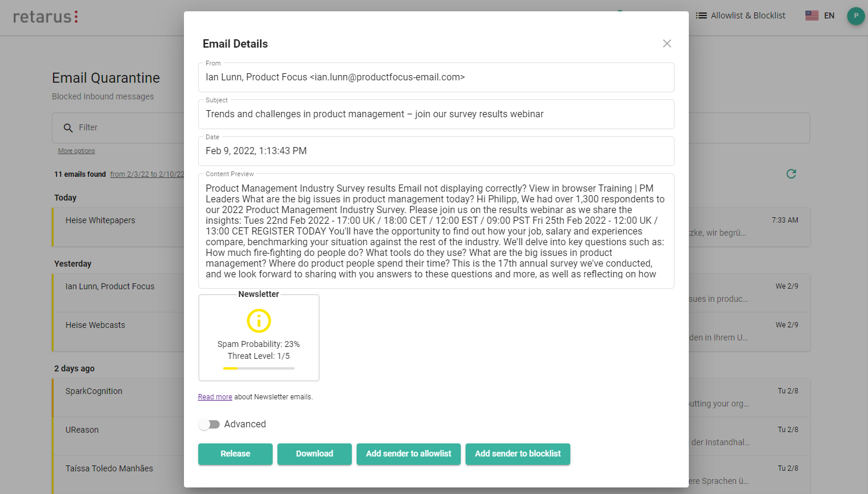868x494 pixels.
Task: Open the user profile avatar P
Action: click(x=855, y=15)
